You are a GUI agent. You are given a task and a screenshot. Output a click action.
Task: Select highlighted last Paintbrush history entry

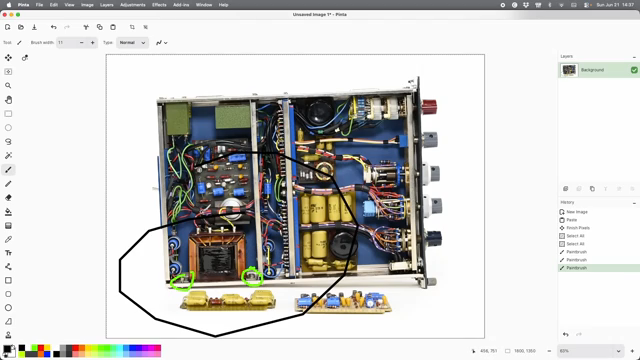click(x=599, y=268)
